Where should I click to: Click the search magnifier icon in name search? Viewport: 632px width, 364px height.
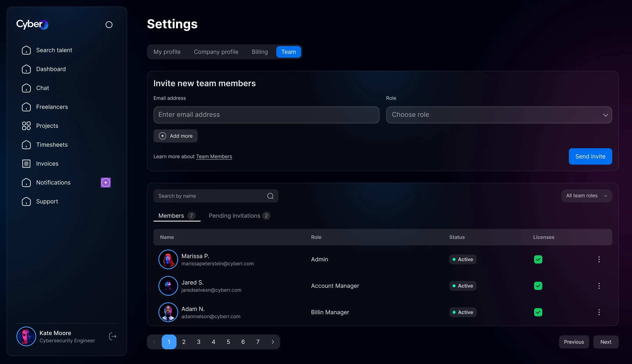point(270,196)
